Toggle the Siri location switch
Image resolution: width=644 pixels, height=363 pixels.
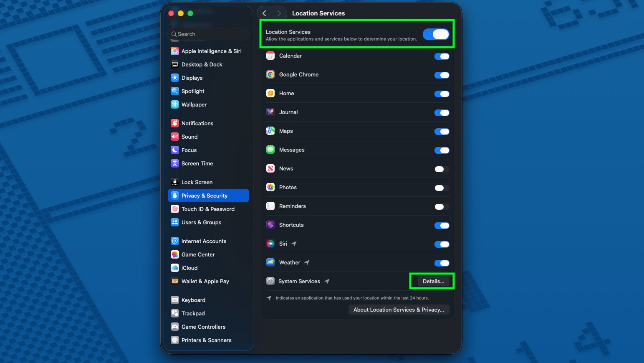point(442,244)
